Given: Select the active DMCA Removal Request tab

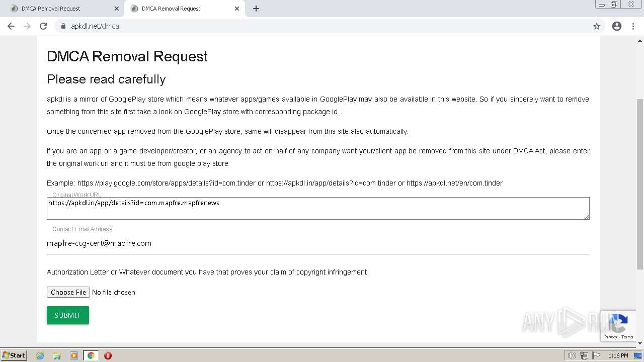Looking at the screenshot, I should pyautogui.click(x=185, y=9).
